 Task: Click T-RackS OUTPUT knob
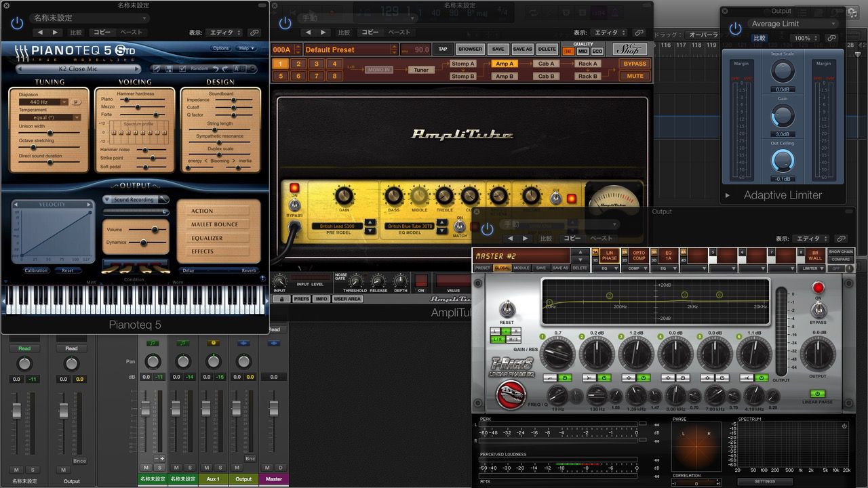[818, 354]
